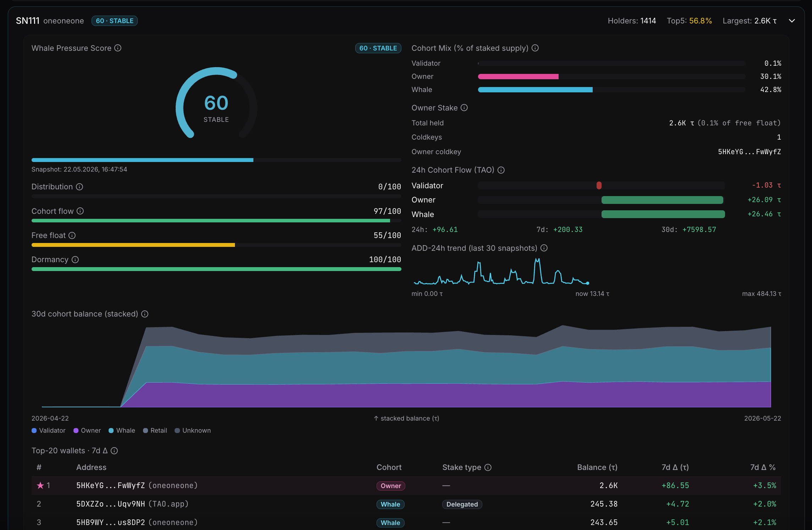Click the Balance (τ) column header
The width and height of the screenshot is (812, 530).
click(x=597, y=467)
